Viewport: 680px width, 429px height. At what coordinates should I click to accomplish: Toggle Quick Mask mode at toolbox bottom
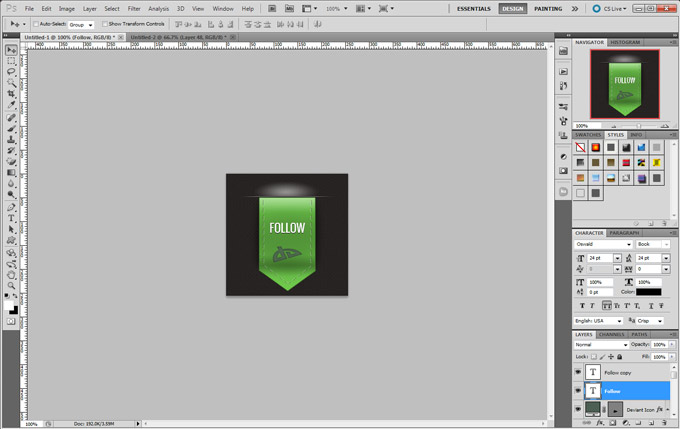(x=11, y=322)
